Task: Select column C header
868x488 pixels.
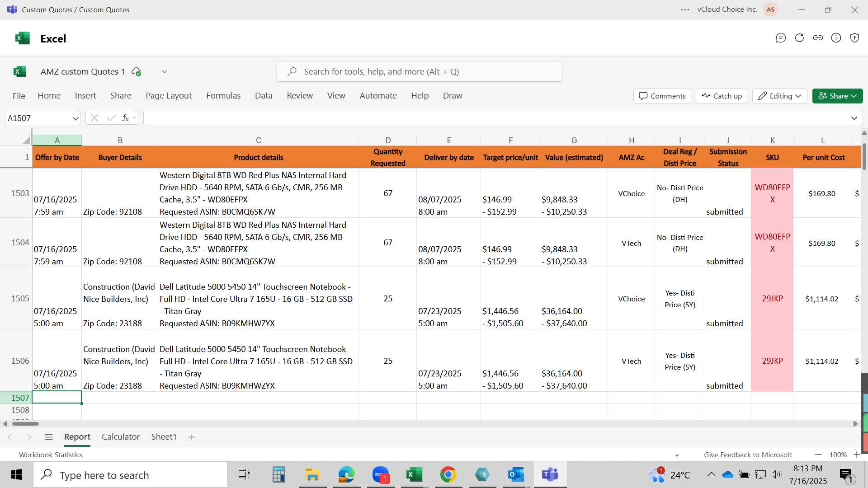Action: click(x=258, y=140)
